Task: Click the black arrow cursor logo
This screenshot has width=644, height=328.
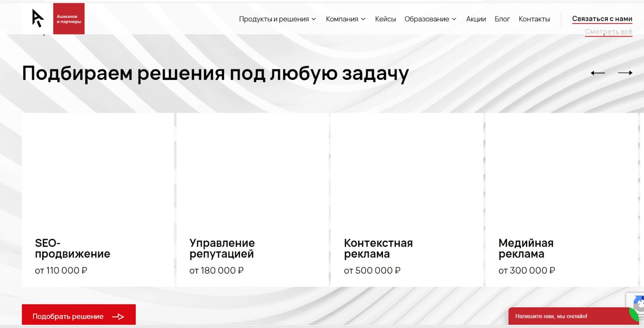Action: coord(37,18)
